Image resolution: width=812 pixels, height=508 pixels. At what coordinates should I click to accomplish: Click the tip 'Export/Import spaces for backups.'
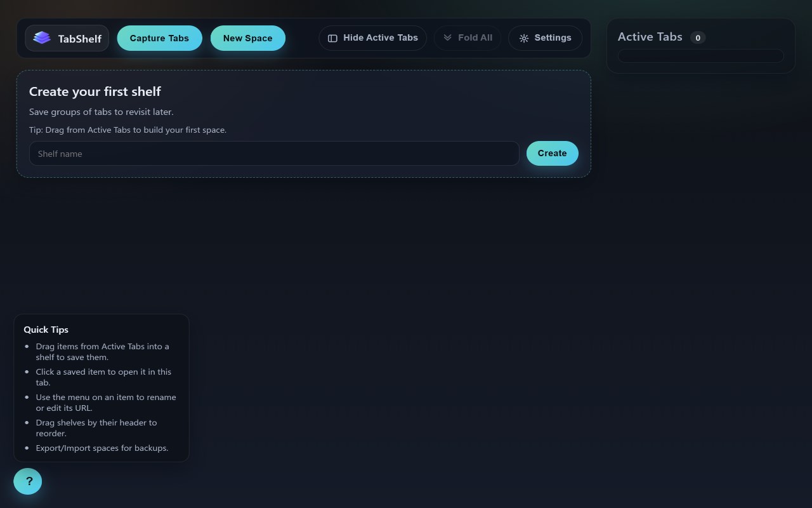pos(102,448)
